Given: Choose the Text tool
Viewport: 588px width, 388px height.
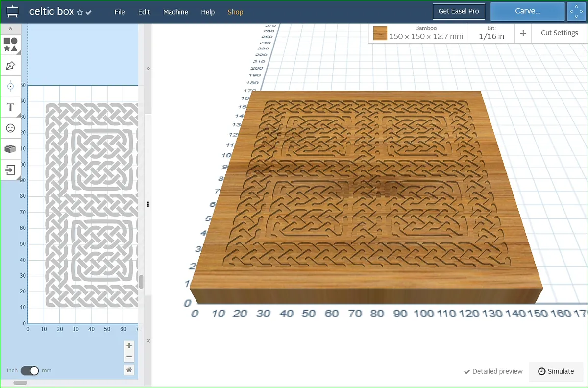Looking at the screenshot, I should [10, 107].
